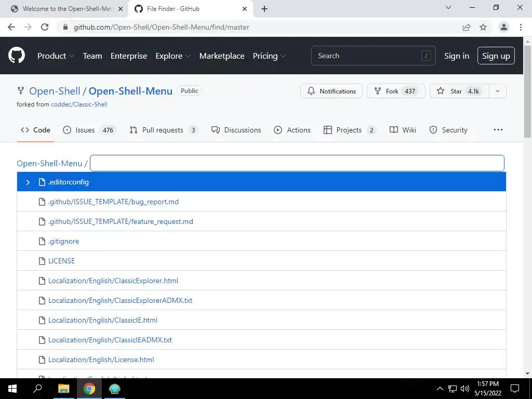Open the Open-Shell owner link
This screenshot has height=399, width=532.
tap(55, 91)
